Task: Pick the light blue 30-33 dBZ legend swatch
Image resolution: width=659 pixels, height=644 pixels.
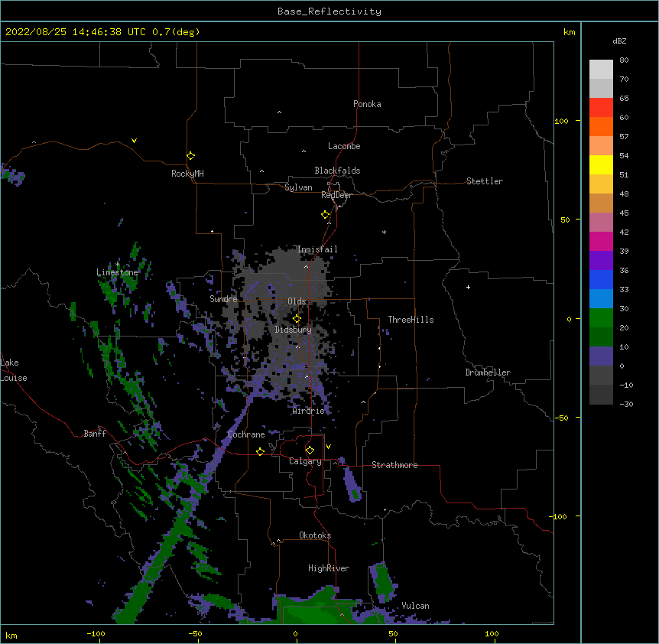Action: pos(601,299)
